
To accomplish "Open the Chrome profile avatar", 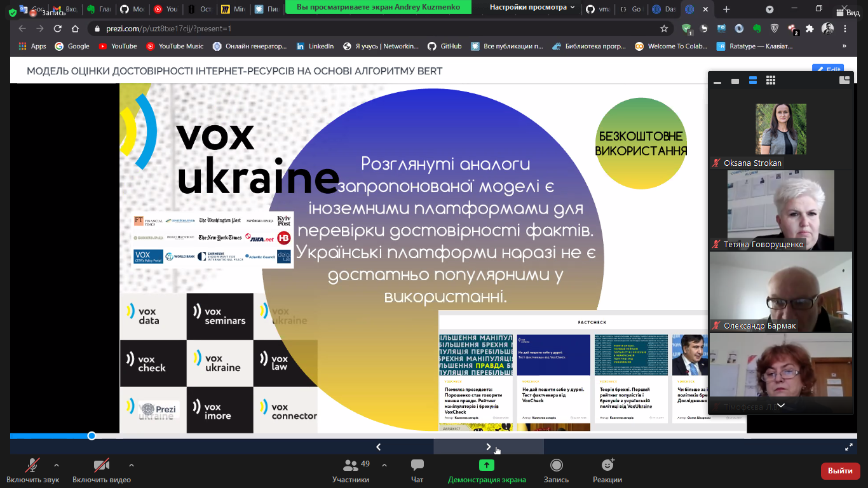I will pyautogui.click(x=827, y=29).
